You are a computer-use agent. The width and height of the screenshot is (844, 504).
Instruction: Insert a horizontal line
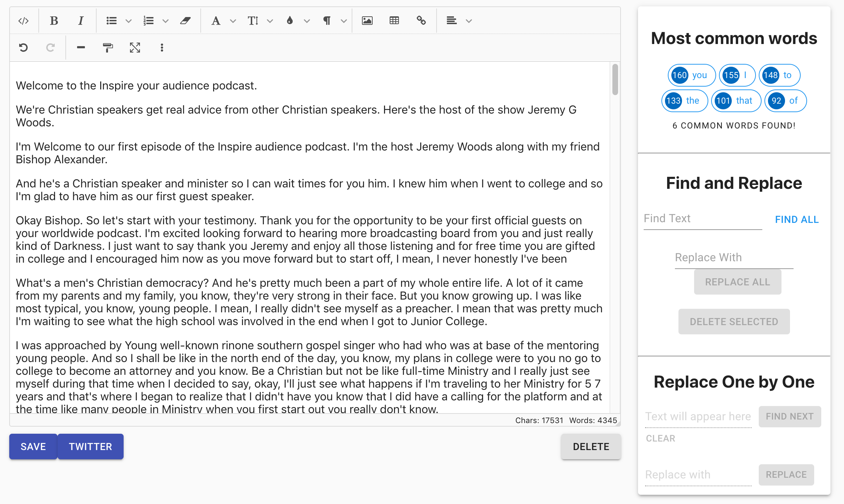[x=81, y=48]
